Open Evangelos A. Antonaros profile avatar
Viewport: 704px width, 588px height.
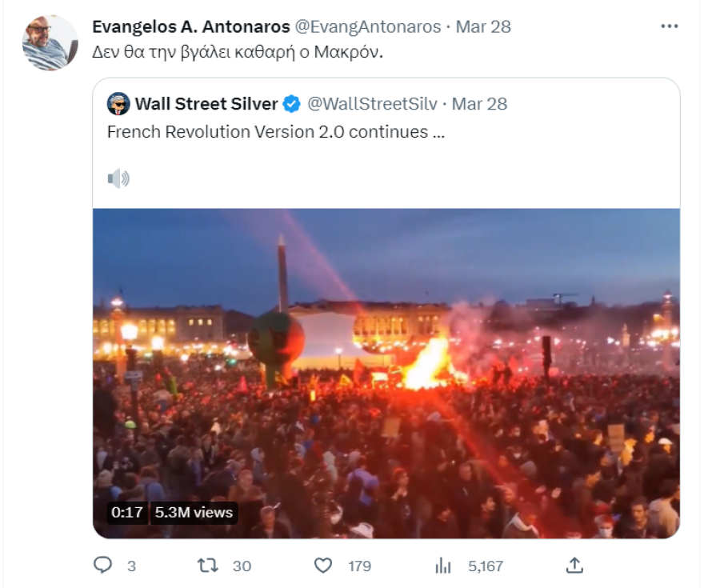pyautogui.click(x=50, y=42)
